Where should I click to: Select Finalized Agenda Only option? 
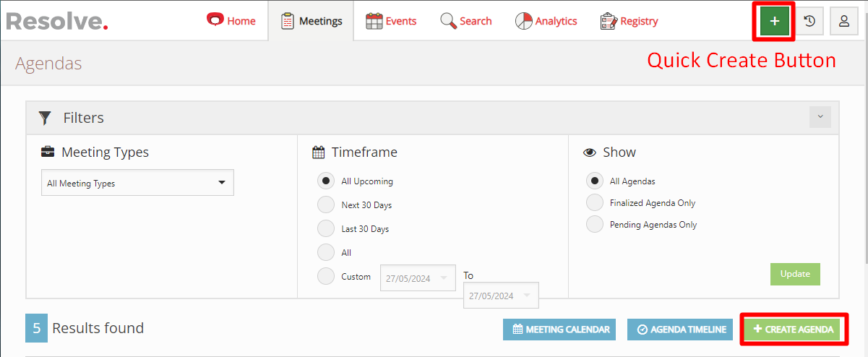(x=595, y=203)
